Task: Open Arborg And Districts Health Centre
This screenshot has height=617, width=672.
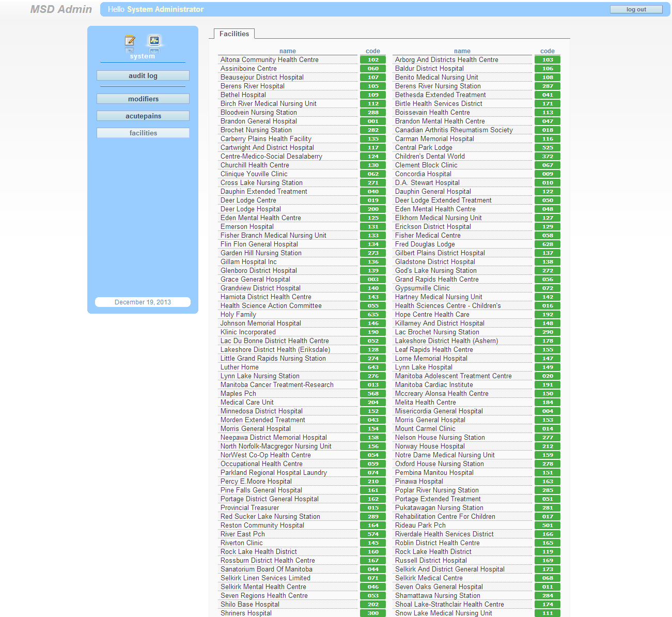Action: pos(447,59)
